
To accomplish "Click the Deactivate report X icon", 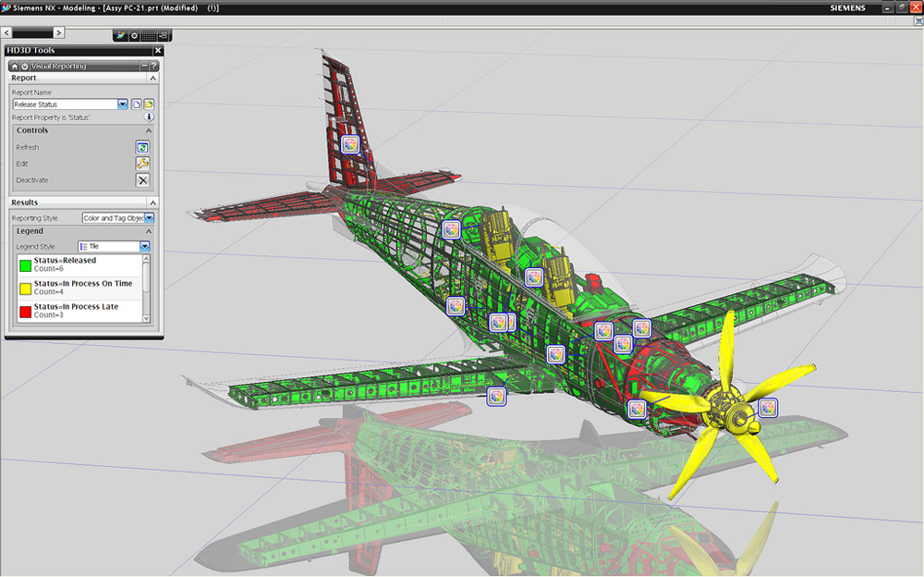I will pyautogui.click(x=143, y=180).
